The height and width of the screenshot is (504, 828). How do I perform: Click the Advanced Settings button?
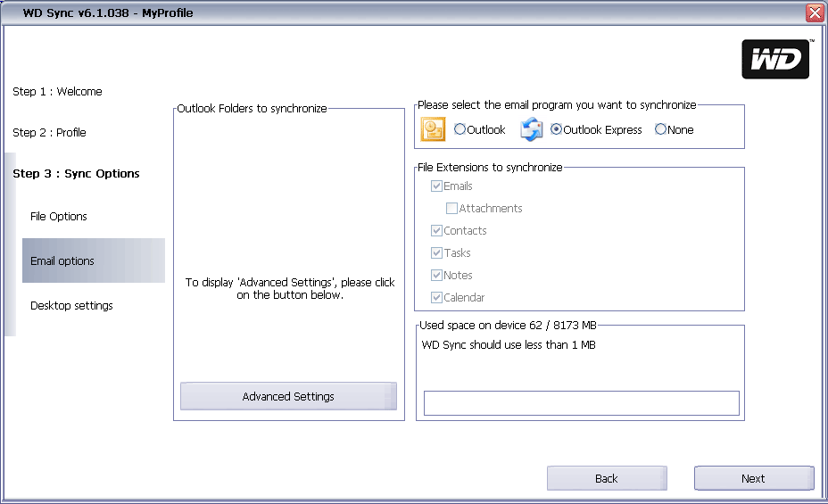tap(288, 397)
